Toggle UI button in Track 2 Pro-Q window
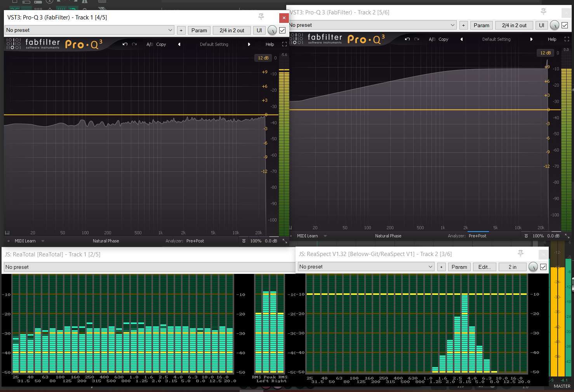574x392 pixels. [x=541, y=25]
